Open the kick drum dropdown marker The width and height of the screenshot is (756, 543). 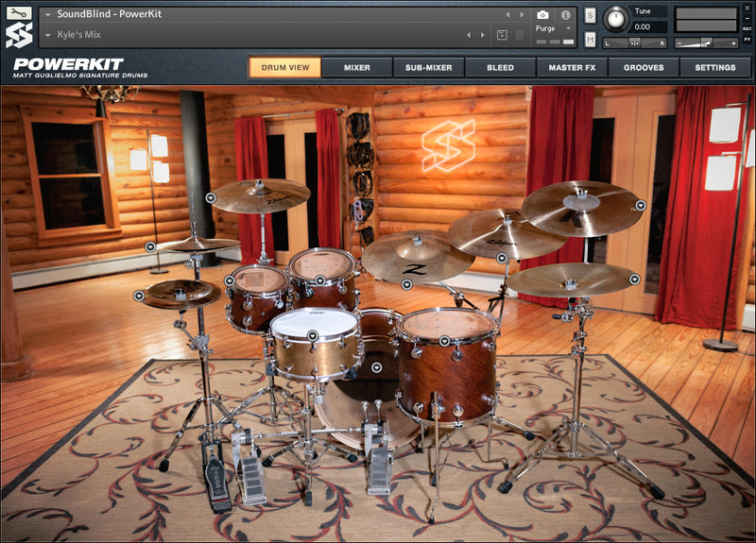[376, 367]
